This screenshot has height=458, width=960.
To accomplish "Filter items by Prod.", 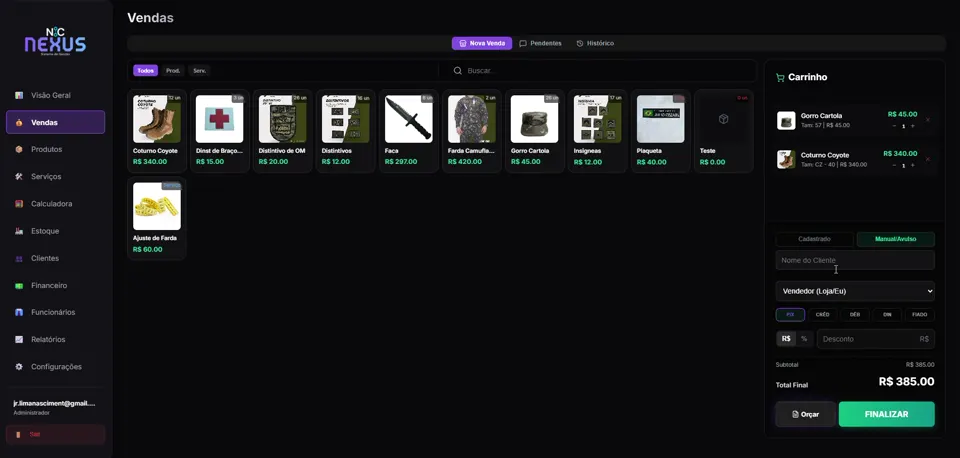I will (173, 70).
